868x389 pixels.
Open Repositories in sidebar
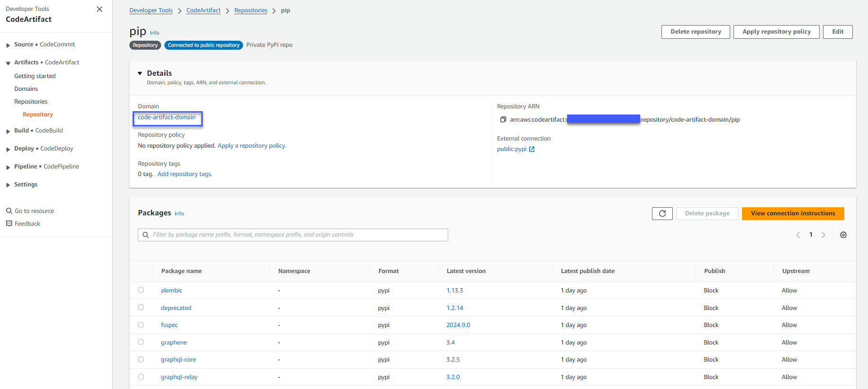point(31,102)
